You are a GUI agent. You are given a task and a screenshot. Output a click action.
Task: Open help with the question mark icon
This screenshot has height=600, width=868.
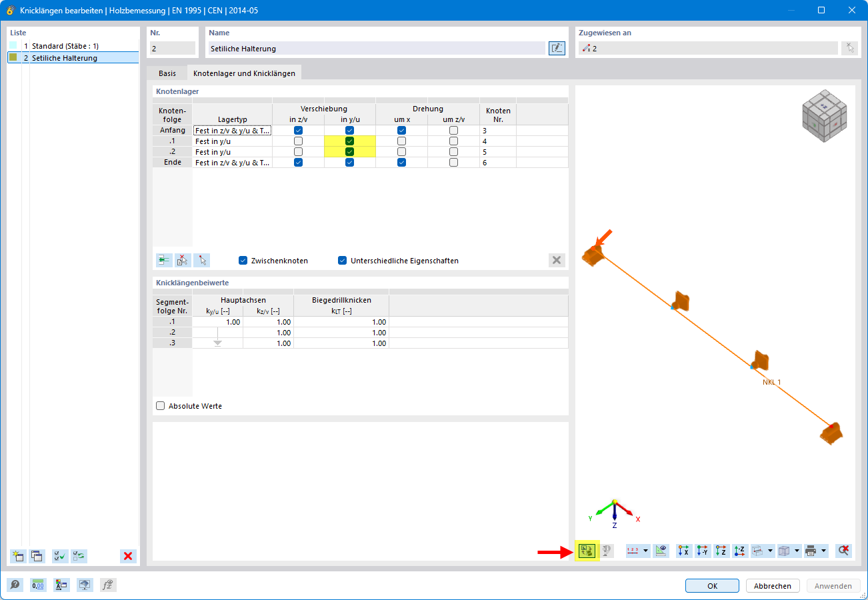pos(15,585)
